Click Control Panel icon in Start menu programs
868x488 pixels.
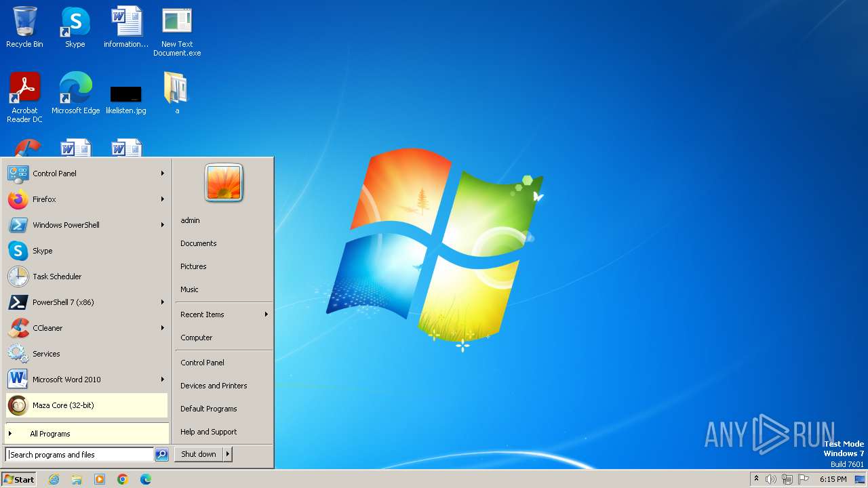coord(18,174)
